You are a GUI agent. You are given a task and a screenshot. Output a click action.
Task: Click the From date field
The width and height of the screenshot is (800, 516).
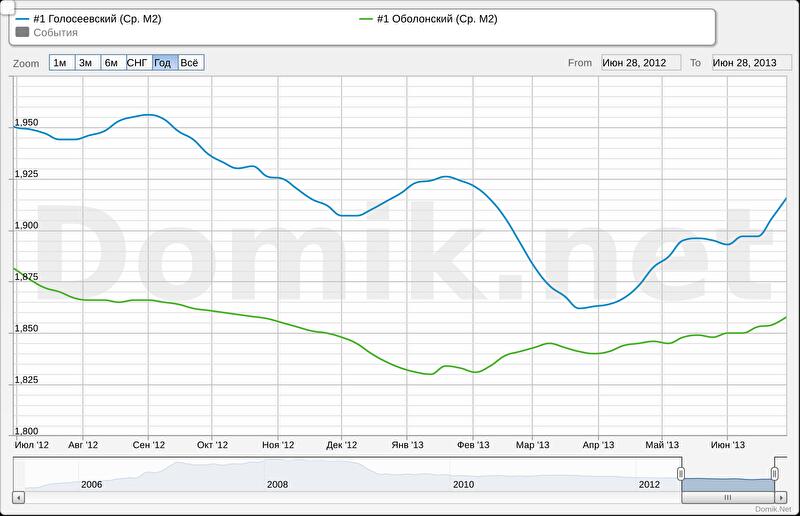[x=640, y=63]
